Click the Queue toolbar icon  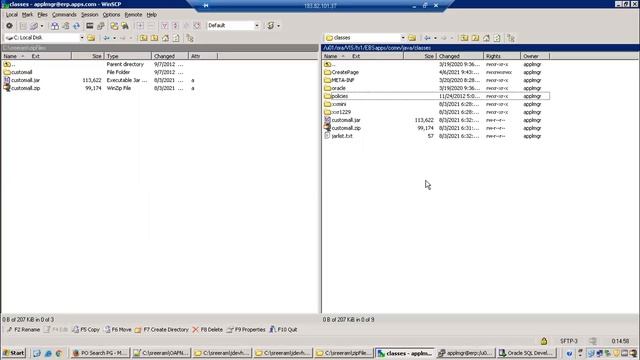coord(34,26)
